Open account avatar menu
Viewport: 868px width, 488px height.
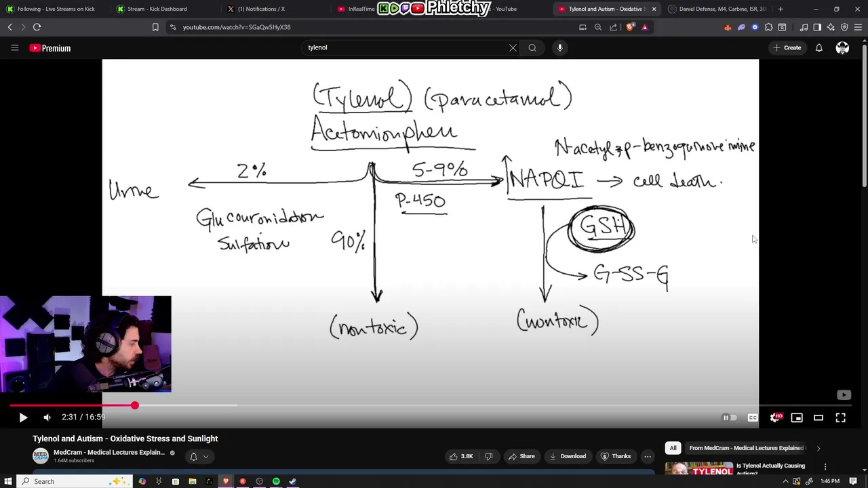coord(842,47)
